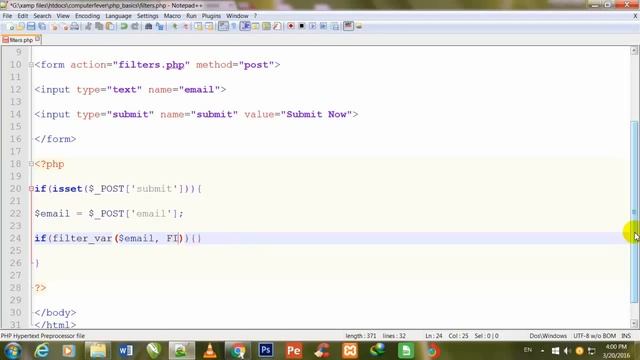640x360 pixels.
Task: Click Run Macro Multiple Times icon
Action: [323, 27]
